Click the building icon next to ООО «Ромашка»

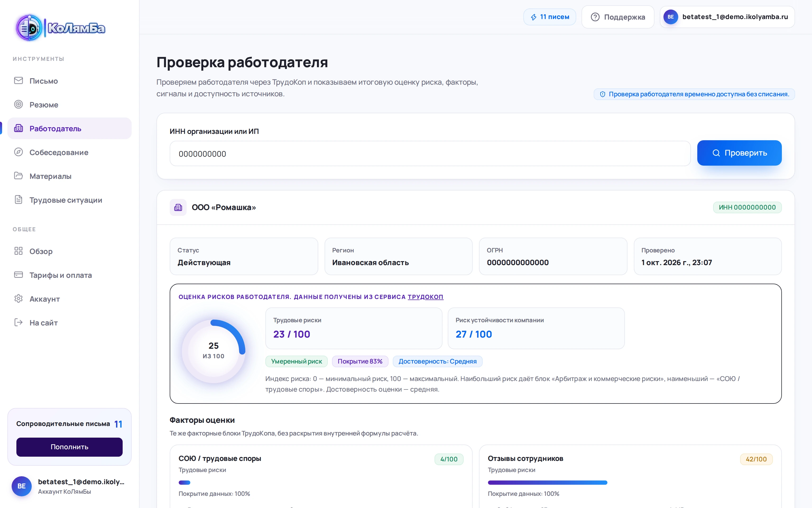tap(178, 207)
